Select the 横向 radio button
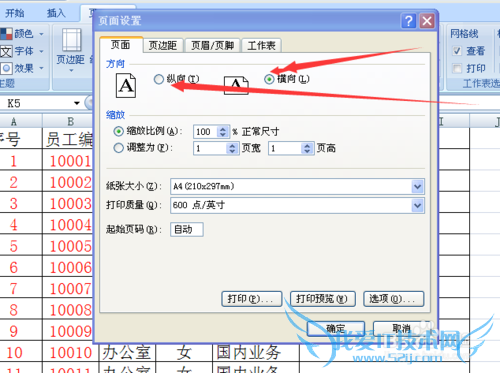Image resolution: width=500 pixels, height=373 pixels. (269, 79)
